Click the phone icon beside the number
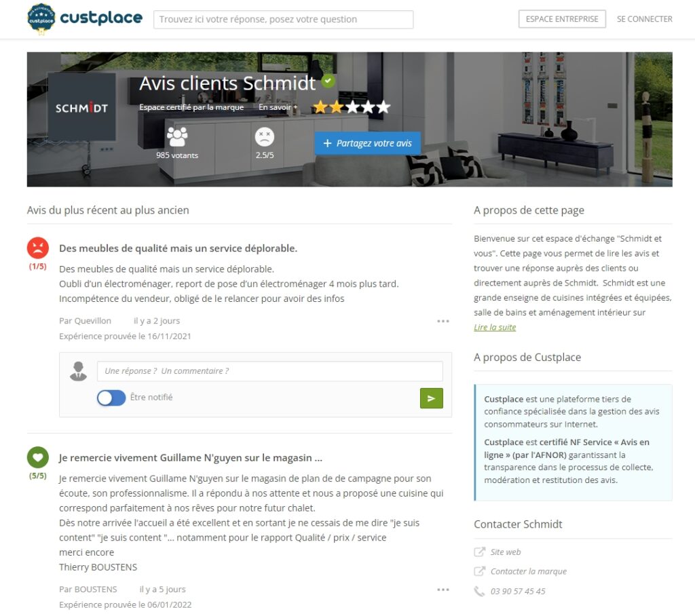The width and height of the screenshot is (695, 616). [x=479, y=591]
